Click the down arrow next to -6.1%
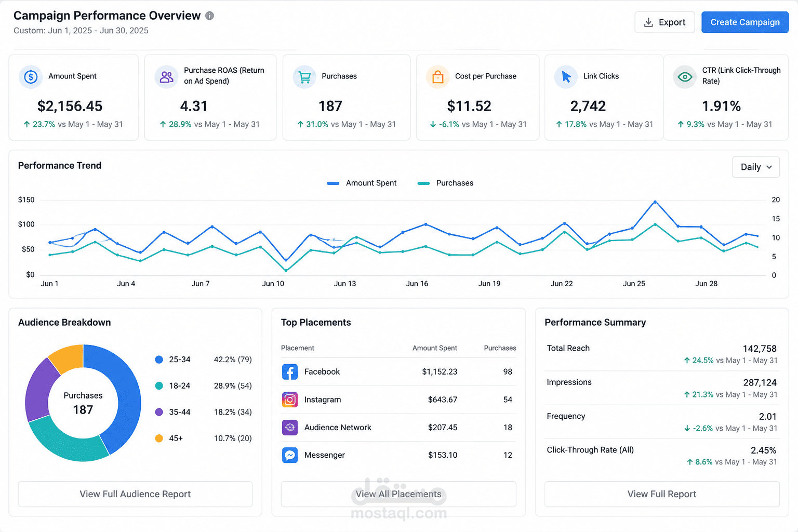Viewport: 798px width, 532px height. (x=433, y=124)
